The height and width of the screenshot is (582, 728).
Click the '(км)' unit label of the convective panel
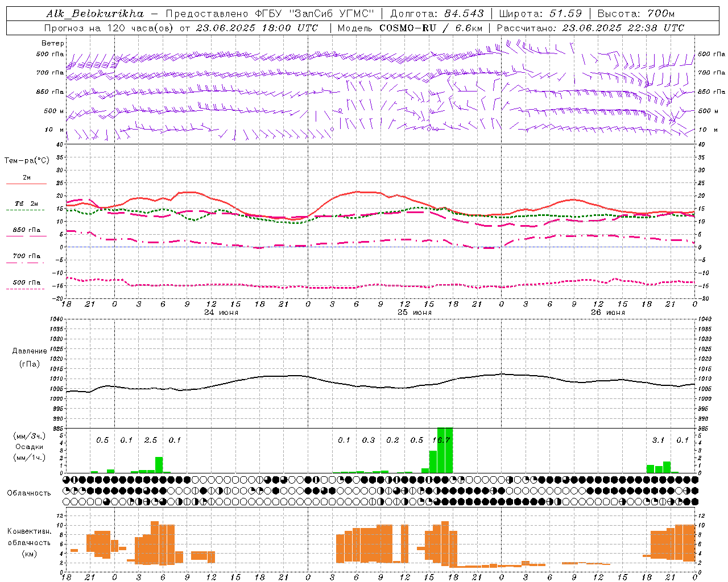click(x=29, y=554)
